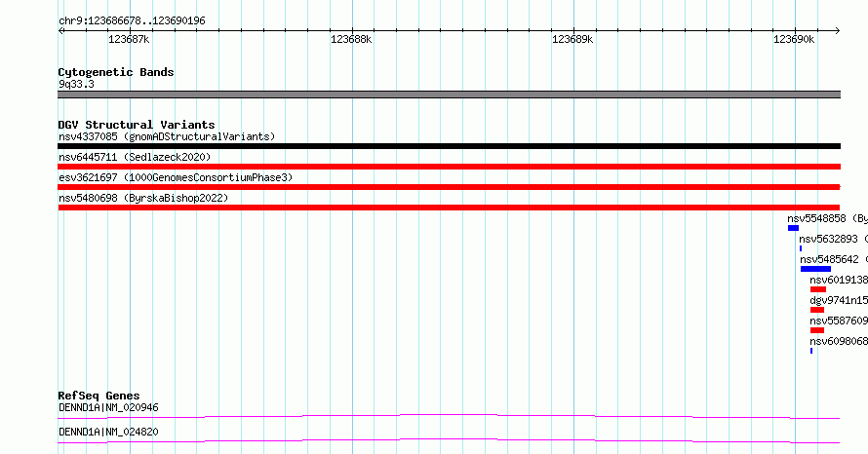Click the left arrow of the ruler

pos(60,31)
